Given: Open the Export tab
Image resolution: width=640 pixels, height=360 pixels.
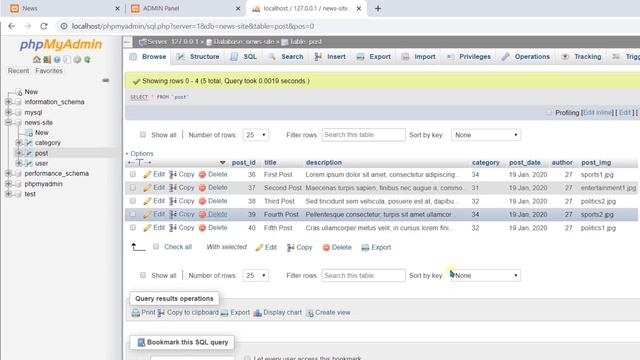Looking at the screenshot, I should point(373,57).
